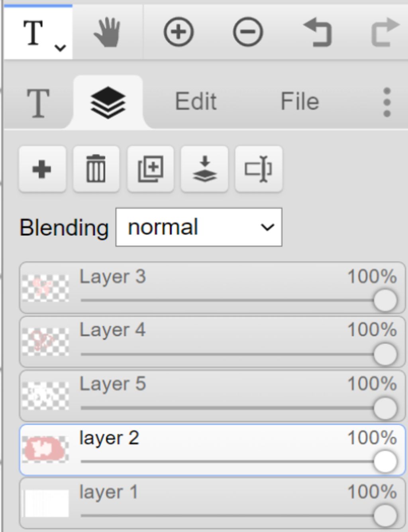This screenshot has width=408, height=532.
Task: Select the Hand pan tool
Action: [107, 32]
